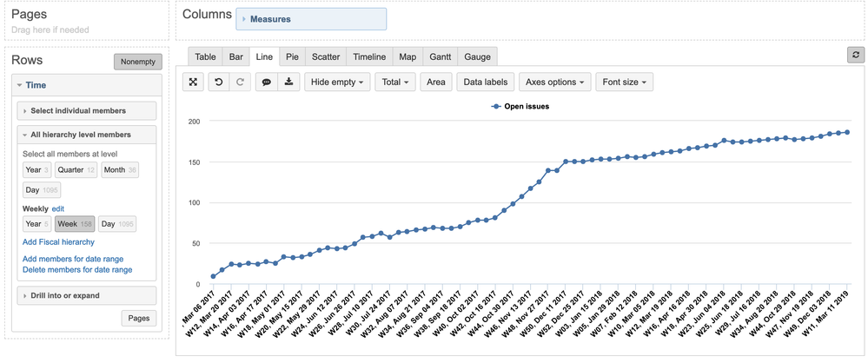
Task: Click the Open issues legend marker
Action: click(x=495, y=107)
